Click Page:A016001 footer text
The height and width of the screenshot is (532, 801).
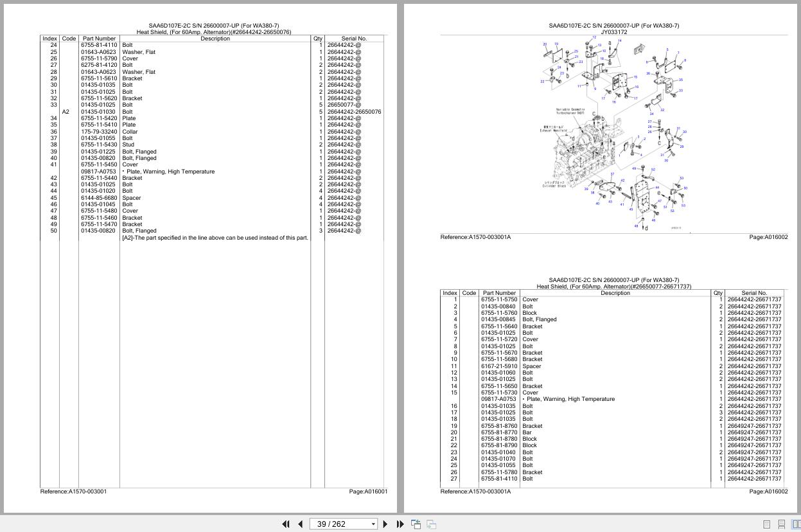(x=368, y=492)
